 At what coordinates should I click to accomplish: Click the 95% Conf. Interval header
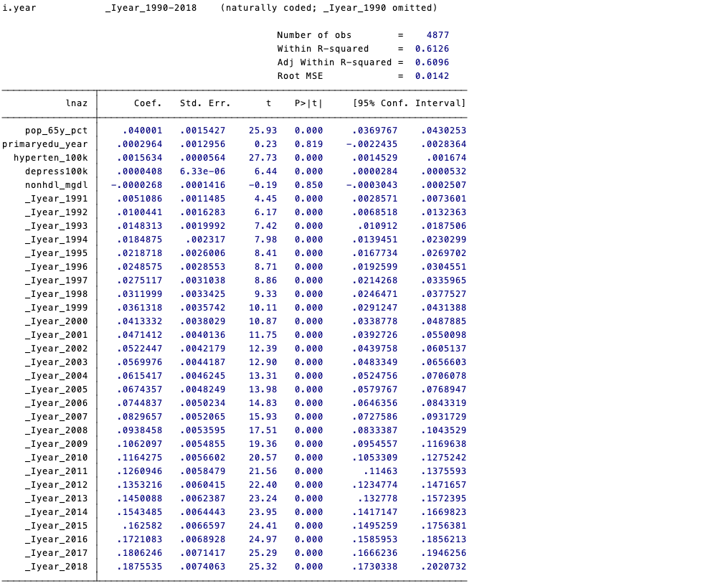409,103
